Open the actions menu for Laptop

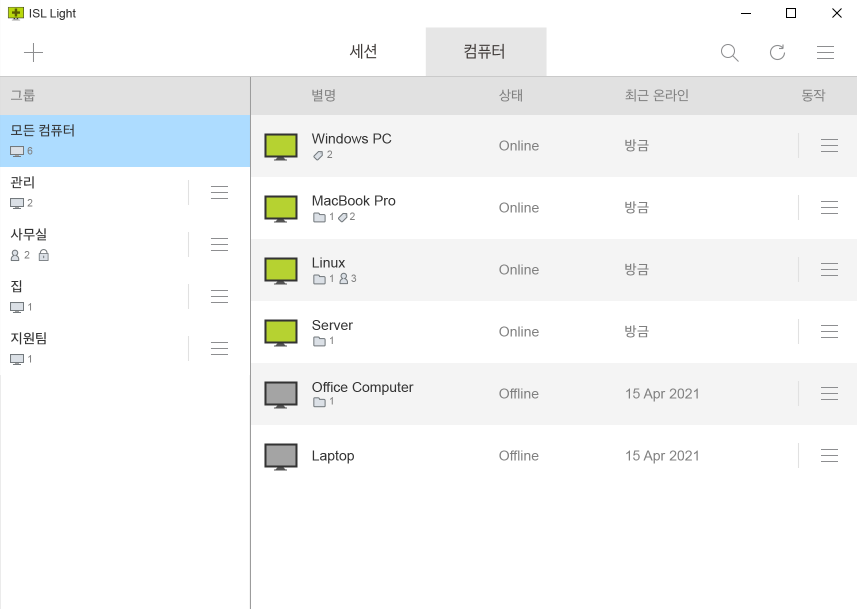pyautogui.click(x=829, y=455)
